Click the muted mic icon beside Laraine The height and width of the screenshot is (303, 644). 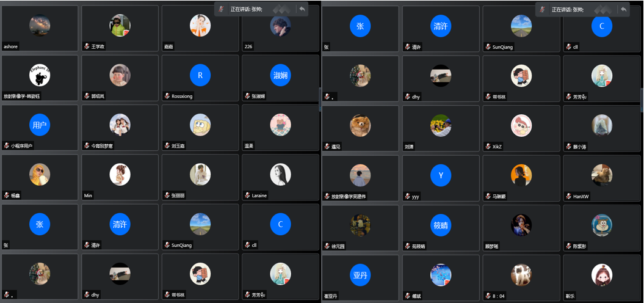(247, 195)
